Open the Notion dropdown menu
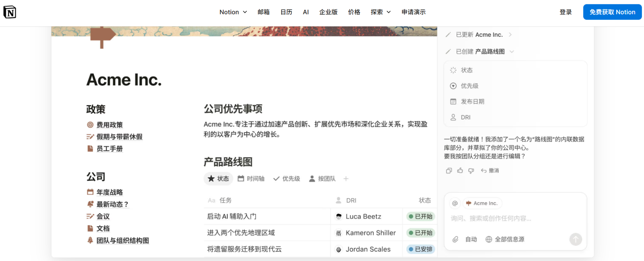Image resolution: width=644 pixels, height=261 pixels. (x=233, y=12)
